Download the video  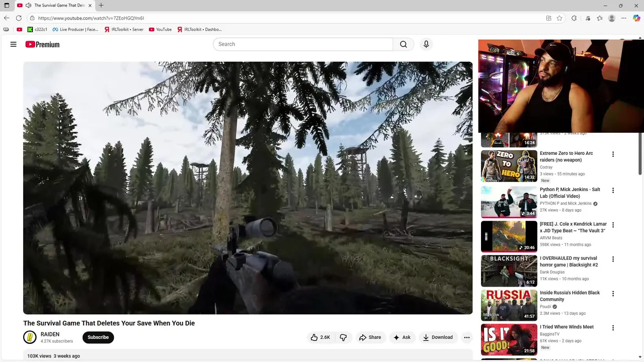438,337
